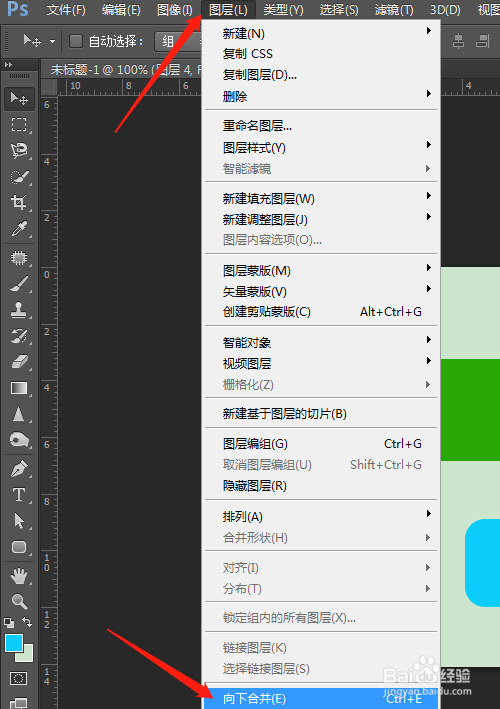Swap foreground and background colors
This screenshot has height=709, width=500.
[28, 622]
